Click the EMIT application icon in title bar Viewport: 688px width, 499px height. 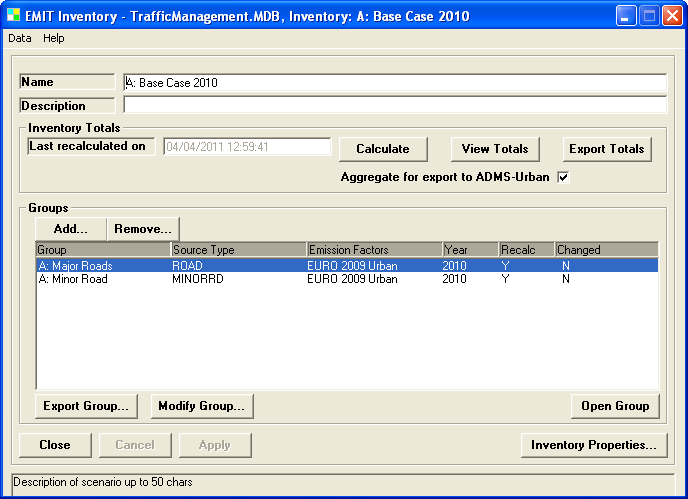tap(13, 17)
